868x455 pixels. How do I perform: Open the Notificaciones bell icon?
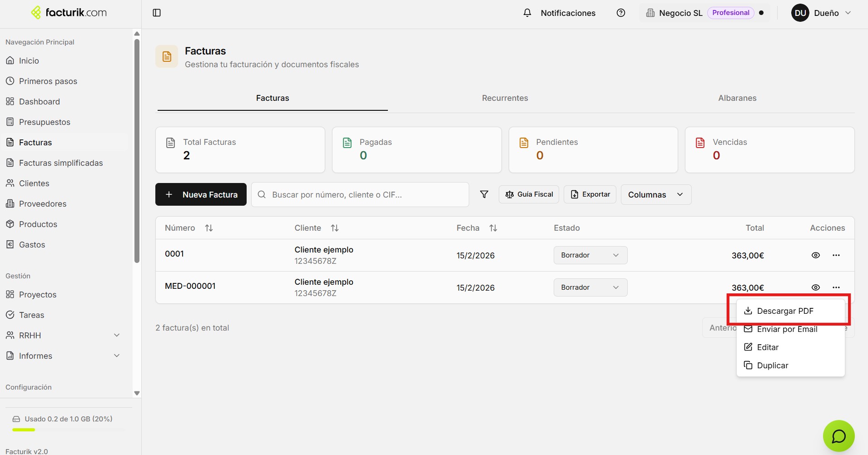pos(527,13)
